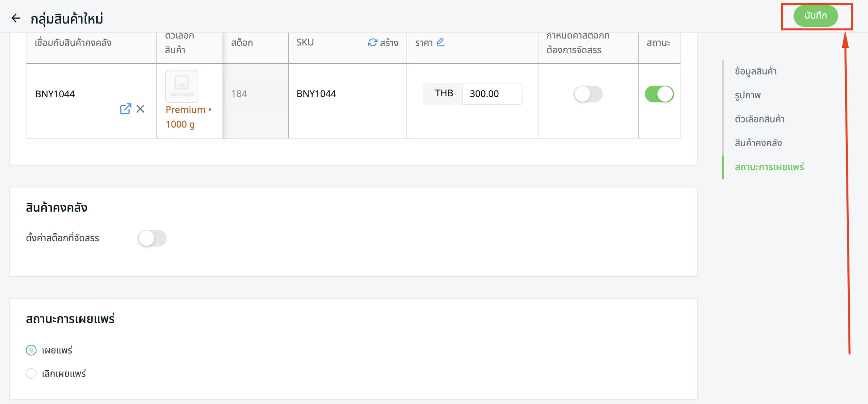This screenshot has width=868, height=404.
Task: Remove the BNY1044 inventory link
Action: 140,109
